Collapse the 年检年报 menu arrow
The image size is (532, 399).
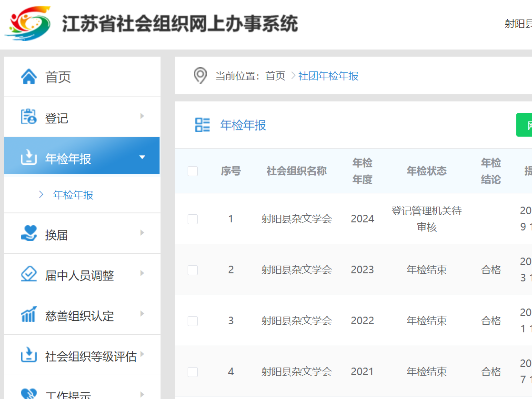142,157
